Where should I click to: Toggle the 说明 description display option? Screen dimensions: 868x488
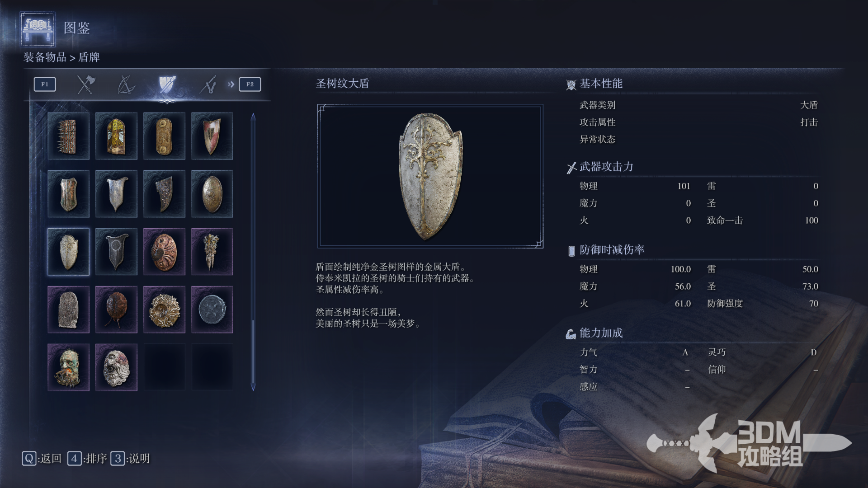(131, 459)
